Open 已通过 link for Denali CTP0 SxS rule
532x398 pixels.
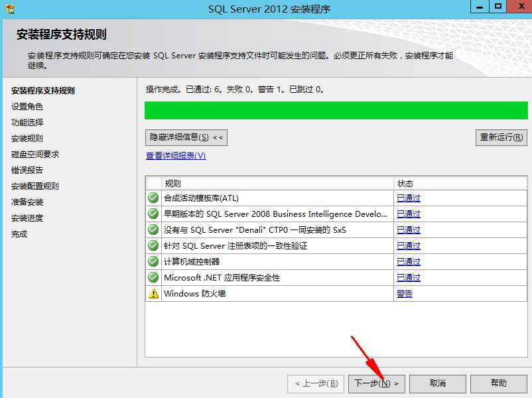(409, 230)
